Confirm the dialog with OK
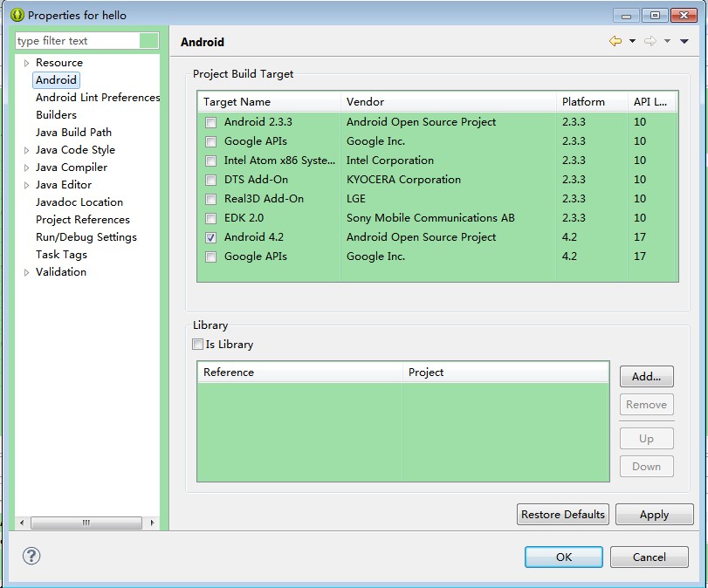This screenshot has width=708, height=588. point(563,557)
